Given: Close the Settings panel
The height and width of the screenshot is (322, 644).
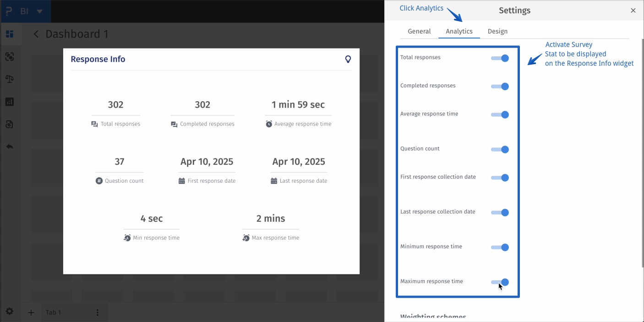Looking at the screenshot, I should click(x=633, y=11).
